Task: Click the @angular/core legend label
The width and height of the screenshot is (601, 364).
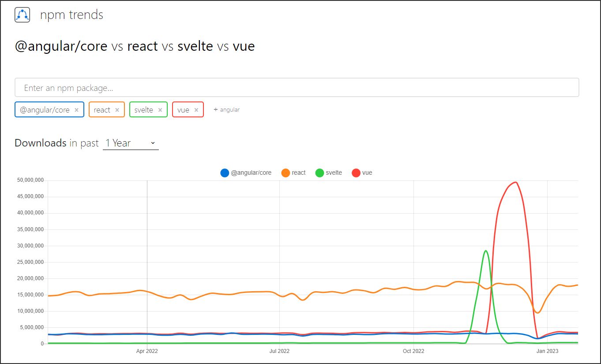Action: tap(251, 173)
